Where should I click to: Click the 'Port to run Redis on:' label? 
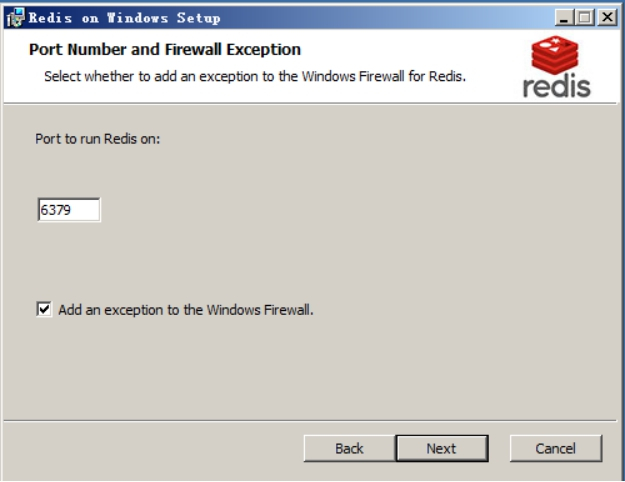98,139
